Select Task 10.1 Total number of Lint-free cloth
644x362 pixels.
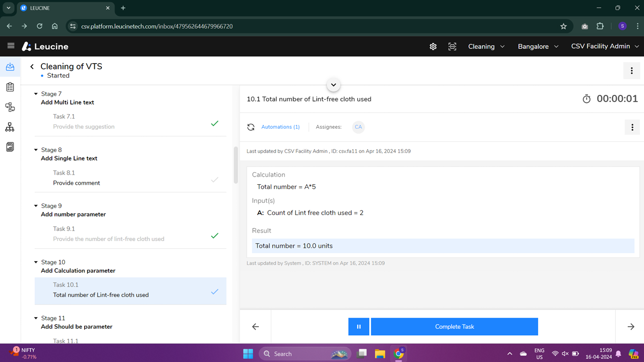[130, 291]
